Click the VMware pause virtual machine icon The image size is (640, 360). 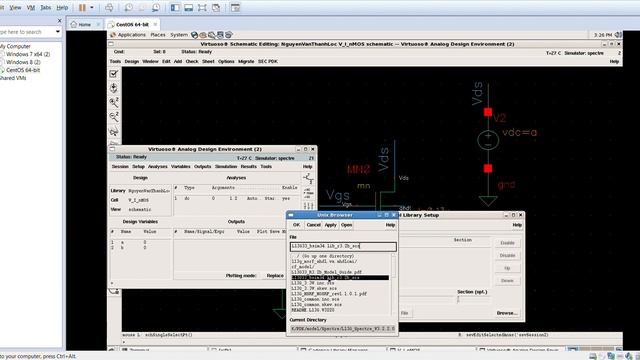82,7
